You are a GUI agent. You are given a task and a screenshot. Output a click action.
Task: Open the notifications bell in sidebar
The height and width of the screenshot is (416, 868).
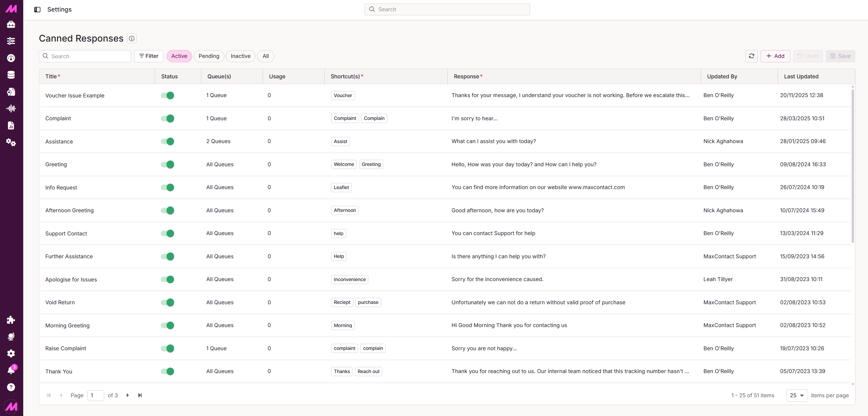pos(11,370)
